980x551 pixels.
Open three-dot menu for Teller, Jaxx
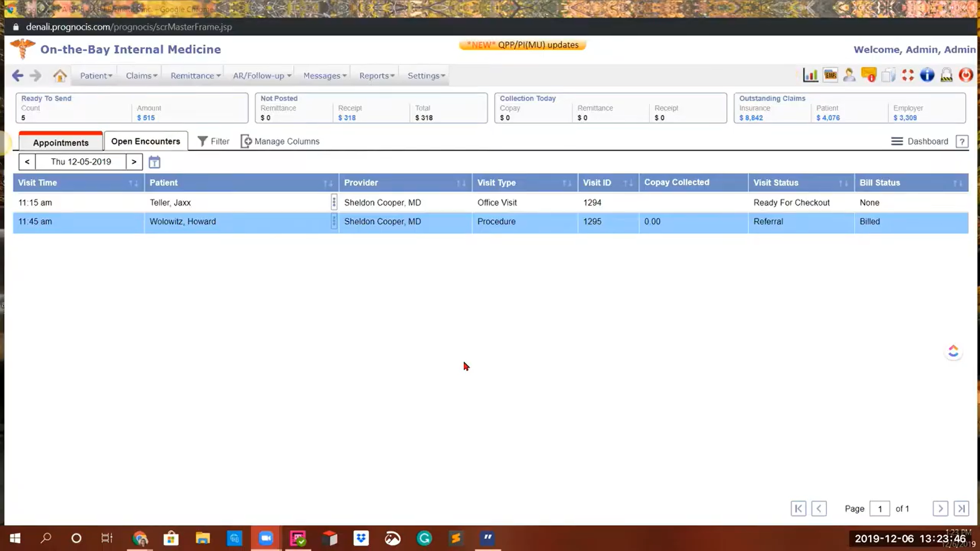pos(334,202)
